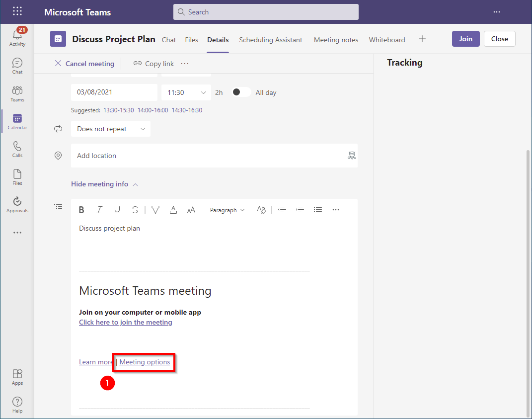Click the Discuss project plan description text
The height and width of the screenshot is (420, 532).
pyautogui.click(x=110, y=229)
